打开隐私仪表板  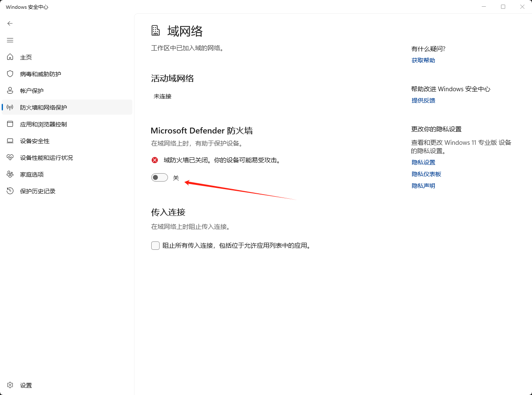point(426,174)
